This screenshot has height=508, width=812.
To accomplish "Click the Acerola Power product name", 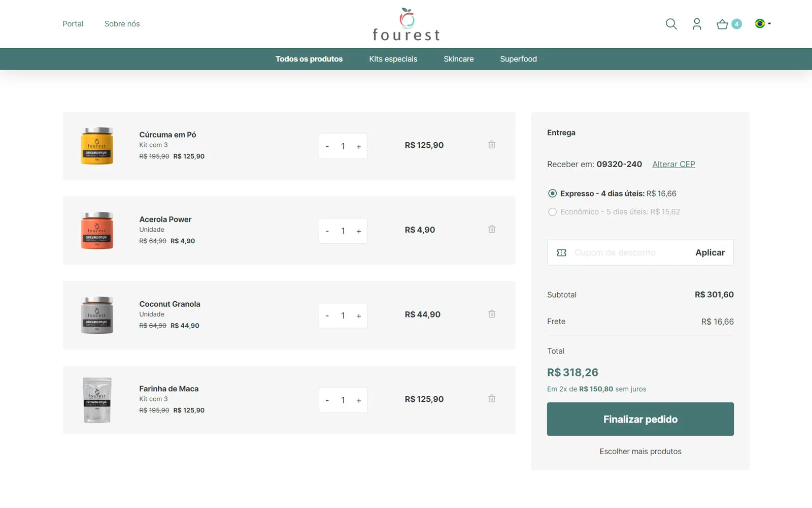I will click(165, 219).
